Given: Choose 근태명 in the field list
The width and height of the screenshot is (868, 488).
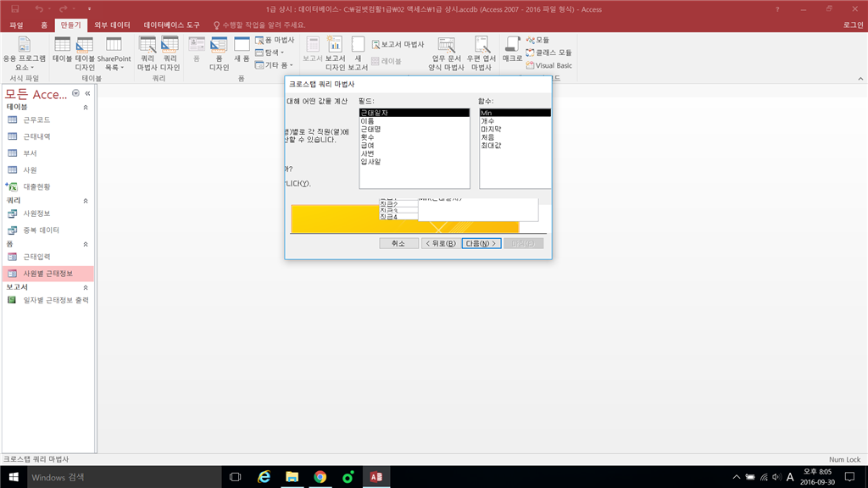Looking at the screenshot, I should click(x=414, y=129).
